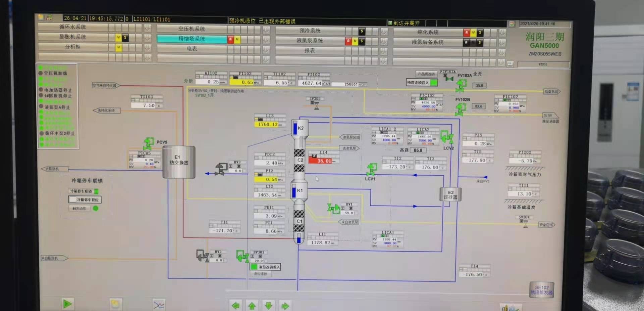Click the yellow warning indicator of 分析柜
Screen dimensions: 644x311
pos(118,48)
